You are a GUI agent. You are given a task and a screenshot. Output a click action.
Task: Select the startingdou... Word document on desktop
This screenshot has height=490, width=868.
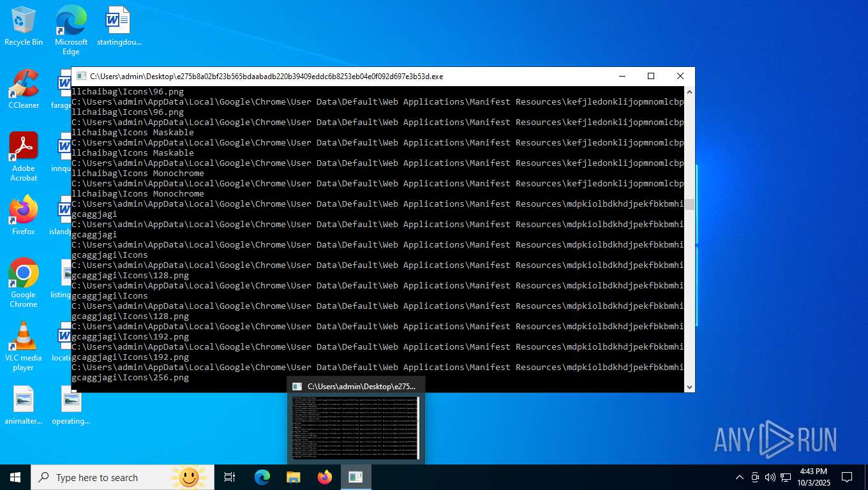pyautogui.click(x=119, y=27)
